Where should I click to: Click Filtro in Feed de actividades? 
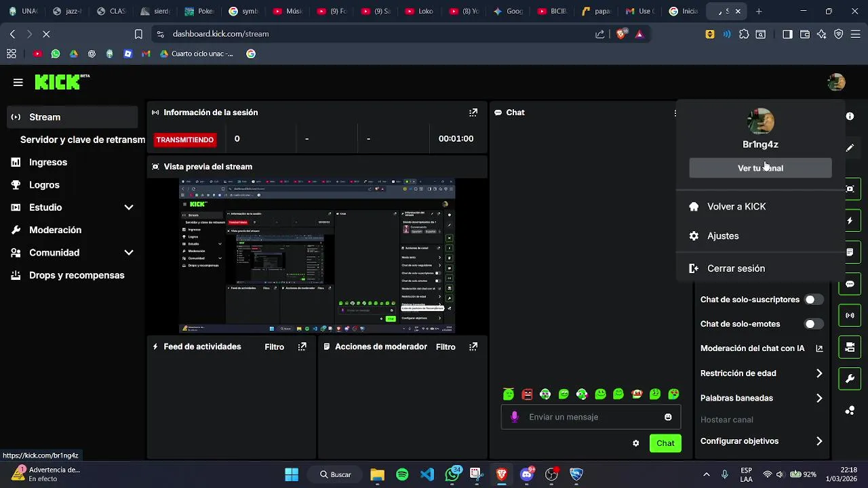(x=275, y=346)
